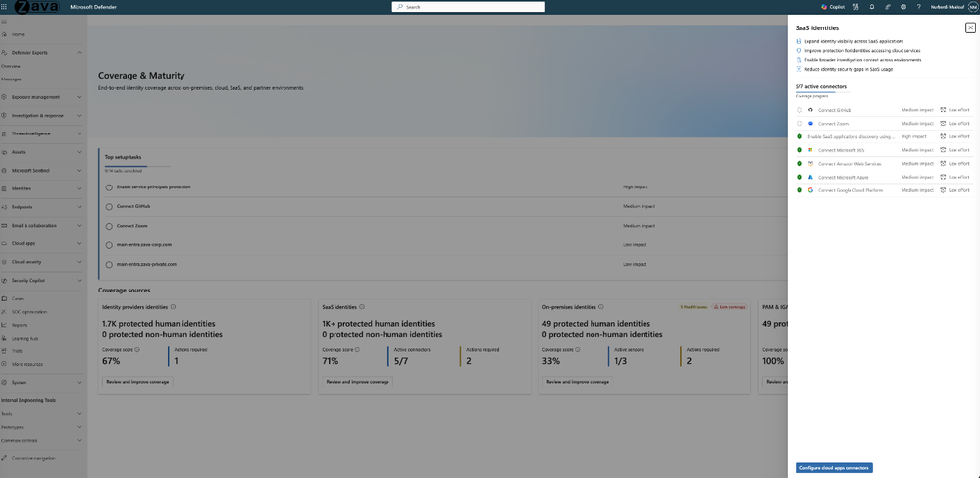Expand the Investigation & response chevron
Screen dimensions: 980x478
coord(80,116)
